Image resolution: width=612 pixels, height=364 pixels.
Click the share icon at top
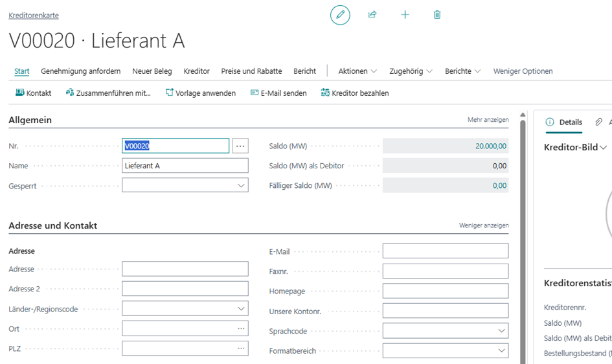[372, 15]
